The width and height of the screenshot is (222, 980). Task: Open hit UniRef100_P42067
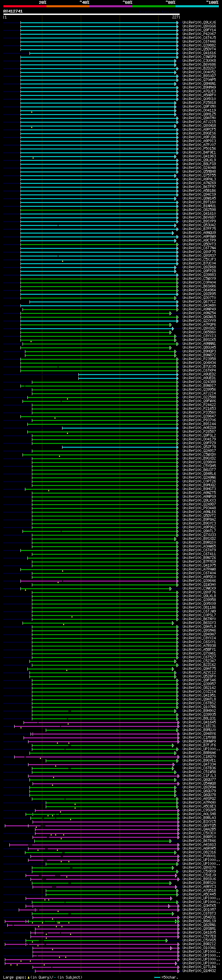click(x=199, y=34)
